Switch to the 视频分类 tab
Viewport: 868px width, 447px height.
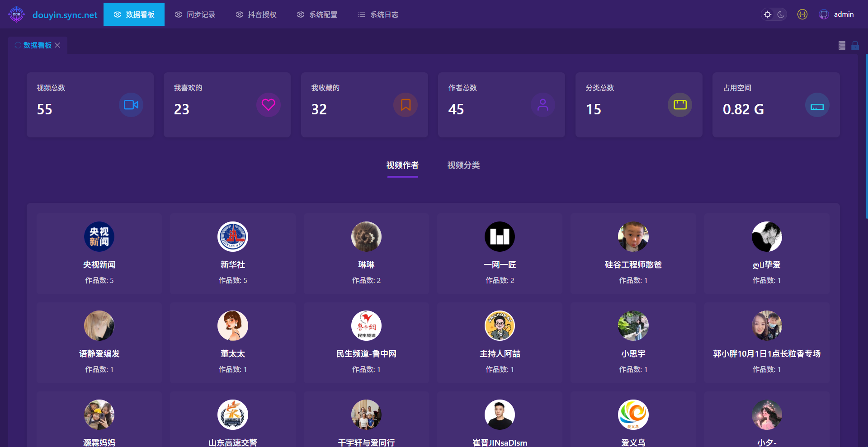pos(463,165)
